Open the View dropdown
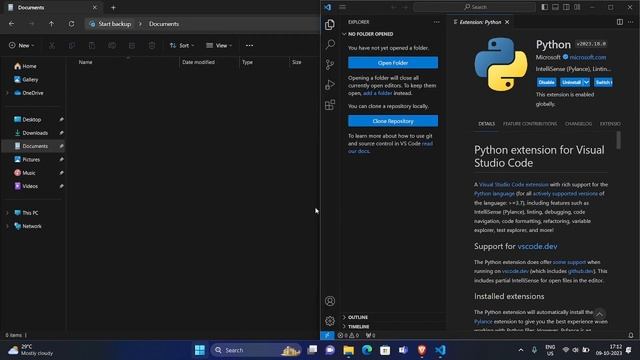The height and width of the screenshot is (360, 640). [219, 45]
